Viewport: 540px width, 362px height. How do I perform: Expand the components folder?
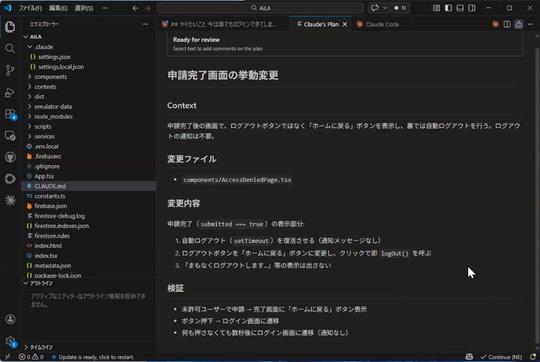tap(29, 76)
